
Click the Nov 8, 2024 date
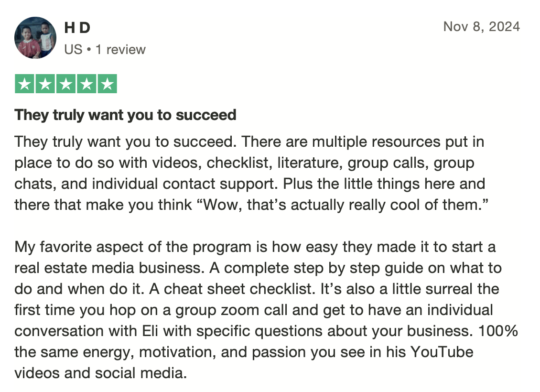pos(481,26)
